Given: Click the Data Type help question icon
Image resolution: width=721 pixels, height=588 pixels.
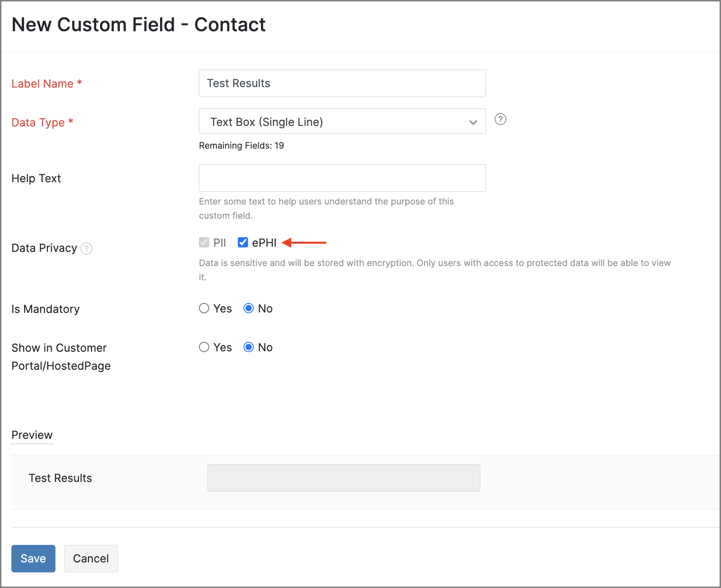Looking at the screenshot, I should (x=500, y=119).
